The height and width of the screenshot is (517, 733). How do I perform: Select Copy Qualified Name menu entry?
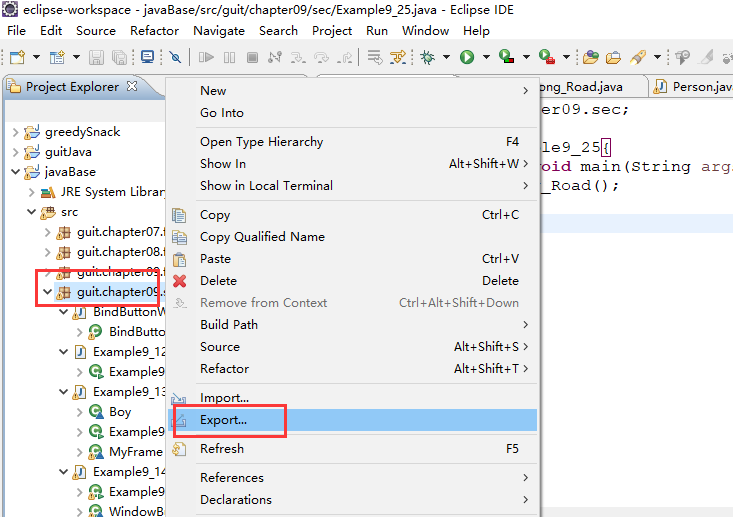[352, 237]
